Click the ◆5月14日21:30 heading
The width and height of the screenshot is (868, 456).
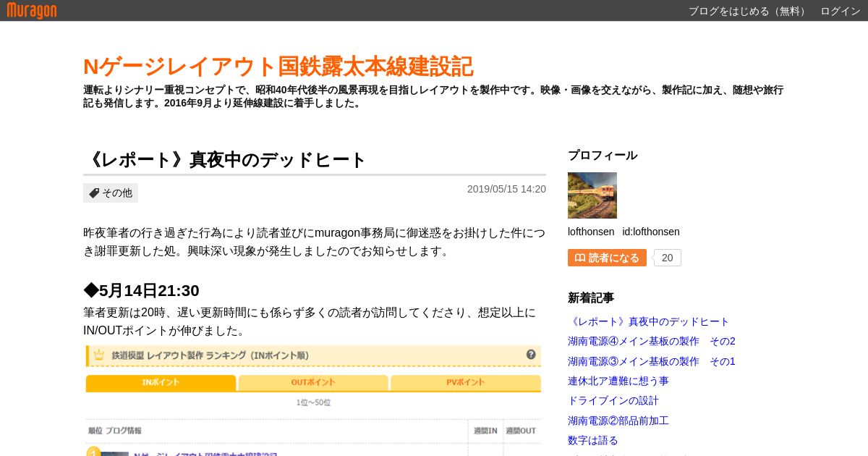point(142,291)
